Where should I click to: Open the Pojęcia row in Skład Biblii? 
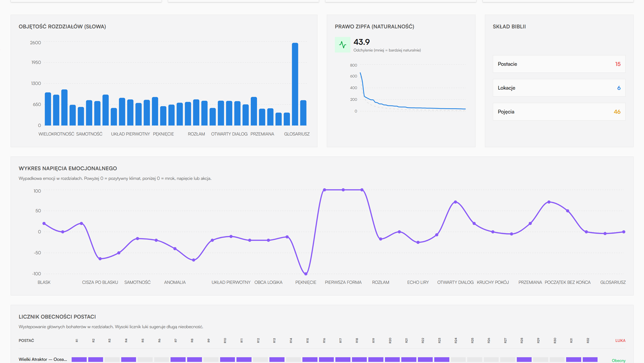pyautogui.click(x=559, y=112)
